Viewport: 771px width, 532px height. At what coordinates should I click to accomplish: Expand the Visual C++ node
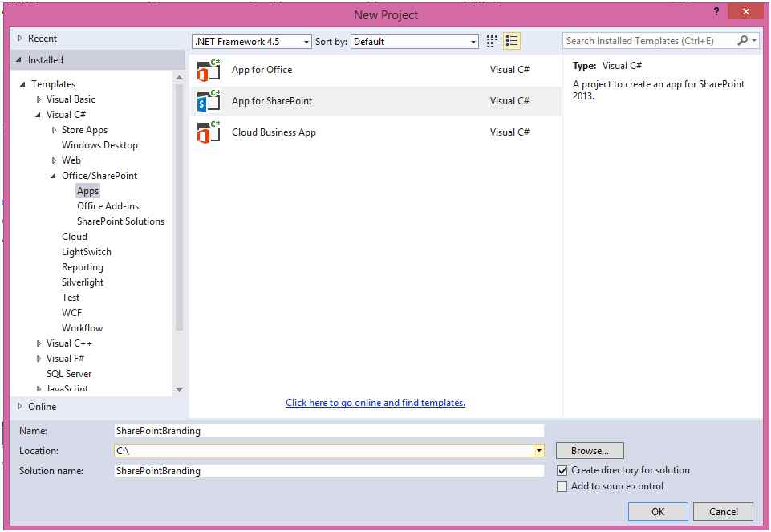point(39,343)
